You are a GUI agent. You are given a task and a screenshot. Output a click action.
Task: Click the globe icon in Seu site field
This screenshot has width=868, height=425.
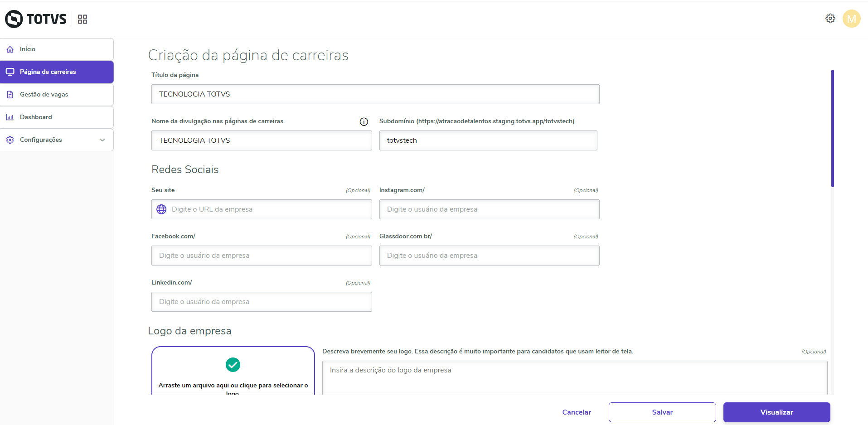pos(161,209)
